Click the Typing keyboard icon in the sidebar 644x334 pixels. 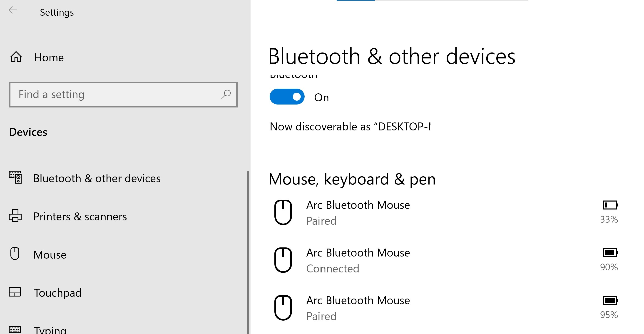(15, 329)
